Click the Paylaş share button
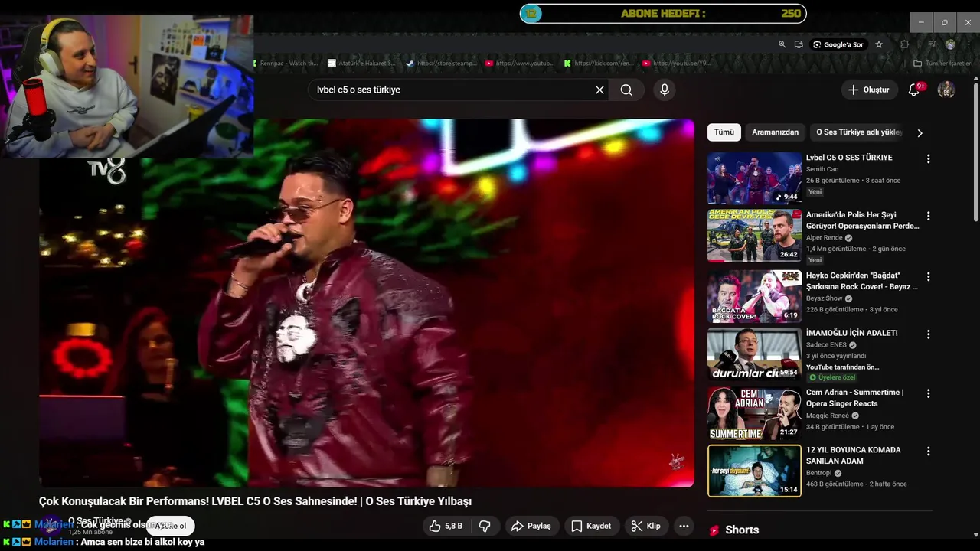Viewport: 980px width, 551px height. point(531,526)
